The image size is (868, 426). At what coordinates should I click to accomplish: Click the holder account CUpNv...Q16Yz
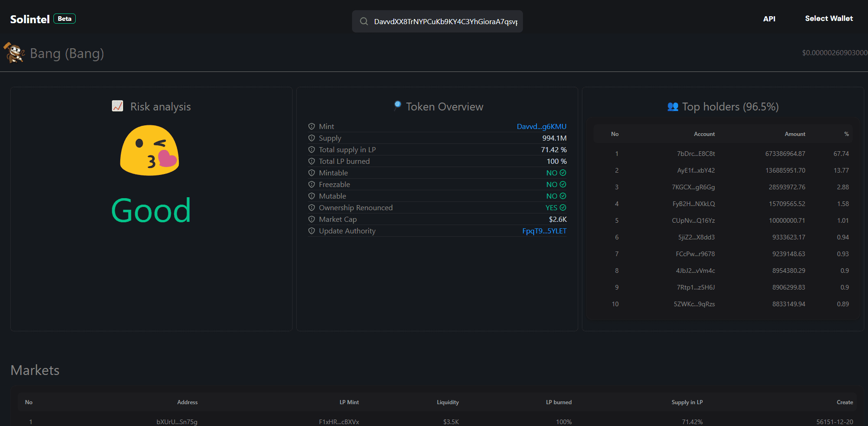[693, 220]
